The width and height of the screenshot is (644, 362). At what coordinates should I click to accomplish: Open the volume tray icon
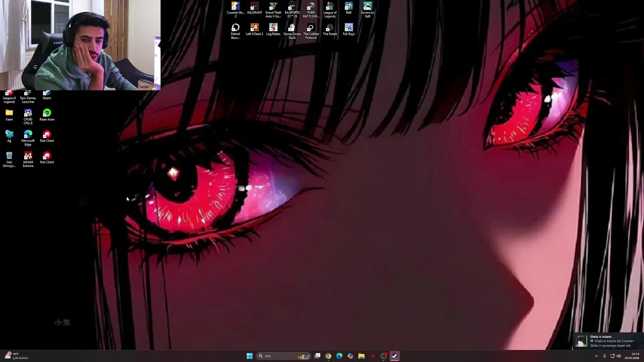[x=618, y=356]
